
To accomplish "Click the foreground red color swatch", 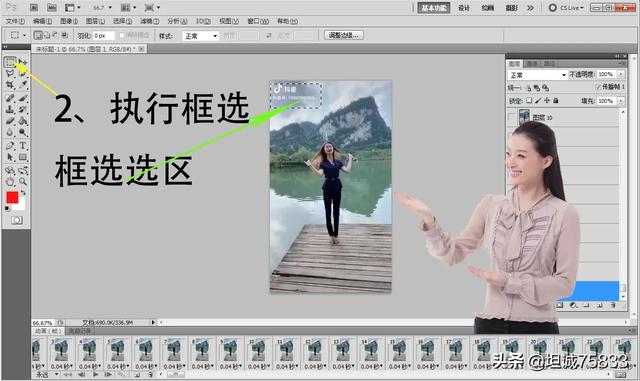I will pos(12,198).
